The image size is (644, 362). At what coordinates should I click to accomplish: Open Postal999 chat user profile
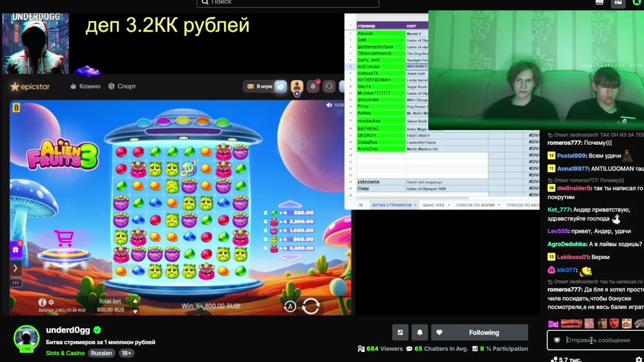571,156
